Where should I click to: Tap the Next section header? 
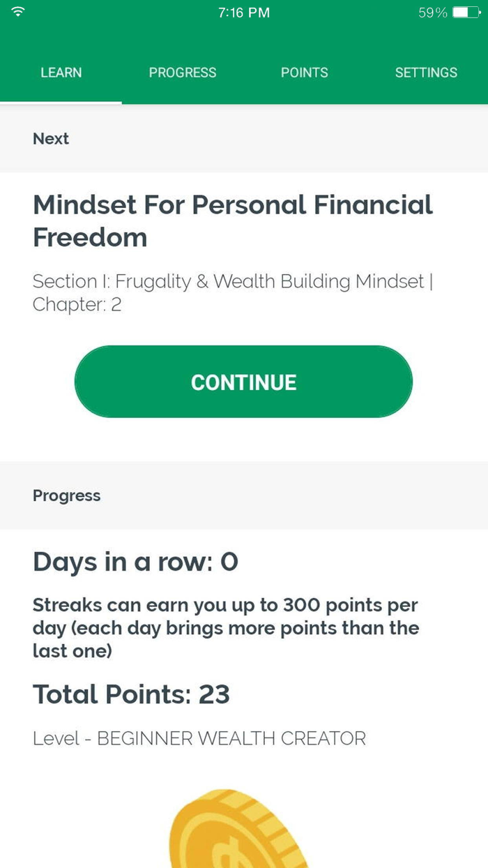click(x=50, y=139)
